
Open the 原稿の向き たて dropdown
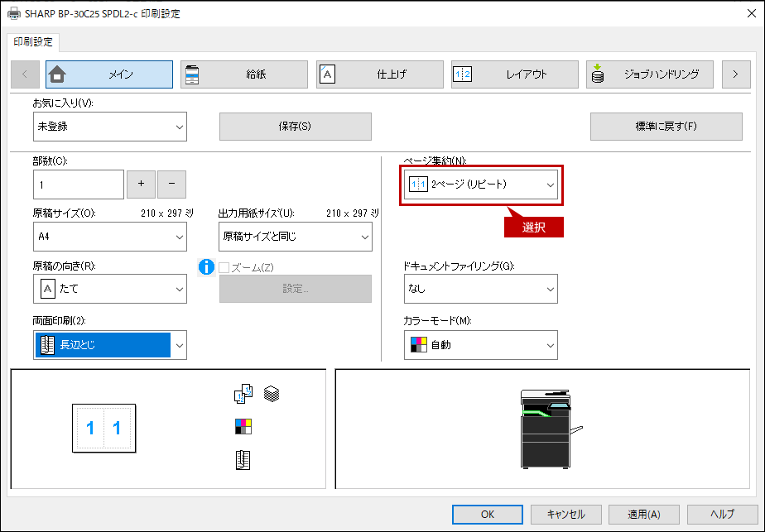coord(110,289)
